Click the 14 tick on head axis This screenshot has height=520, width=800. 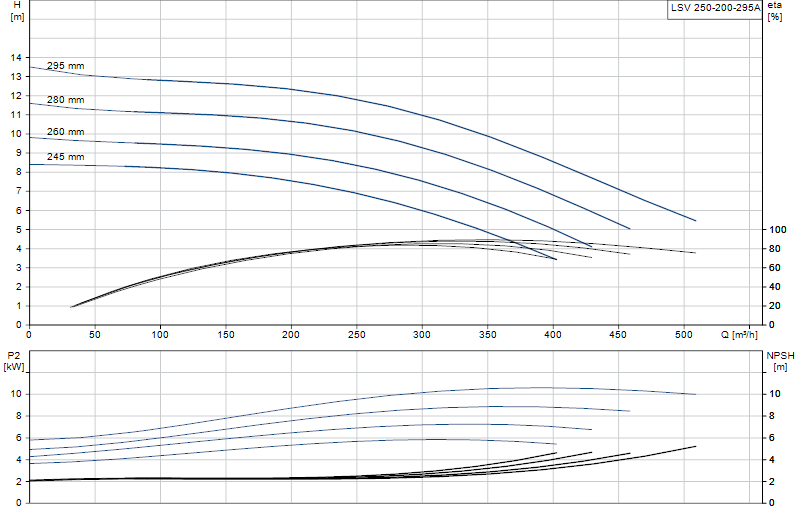pos(16,58)
